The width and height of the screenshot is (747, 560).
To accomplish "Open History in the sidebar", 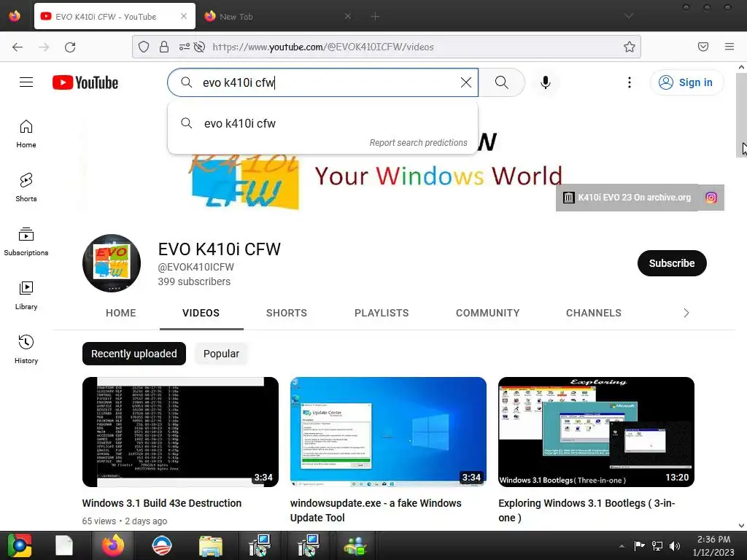I will coord(26,349).
